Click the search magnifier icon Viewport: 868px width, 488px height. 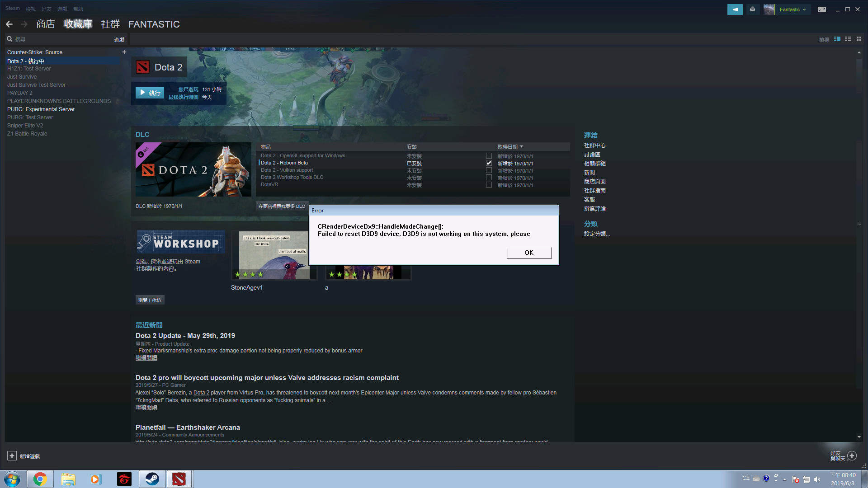[9, 39]
